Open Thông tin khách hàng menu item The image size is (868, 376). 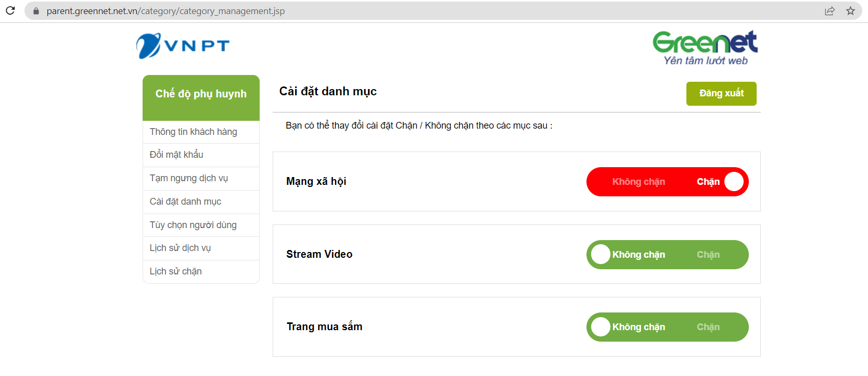pos(194,132)
